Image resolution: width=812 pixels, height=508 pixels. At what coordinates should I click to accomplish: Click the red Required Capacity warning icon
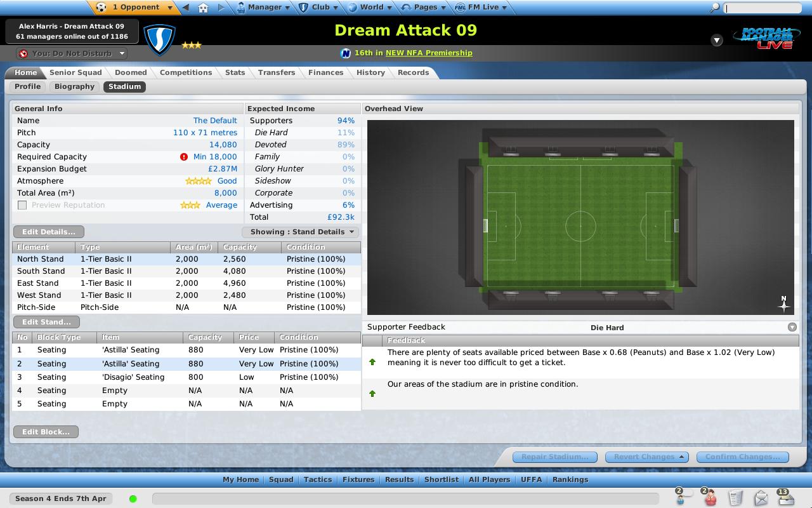(x=183, y=157)
